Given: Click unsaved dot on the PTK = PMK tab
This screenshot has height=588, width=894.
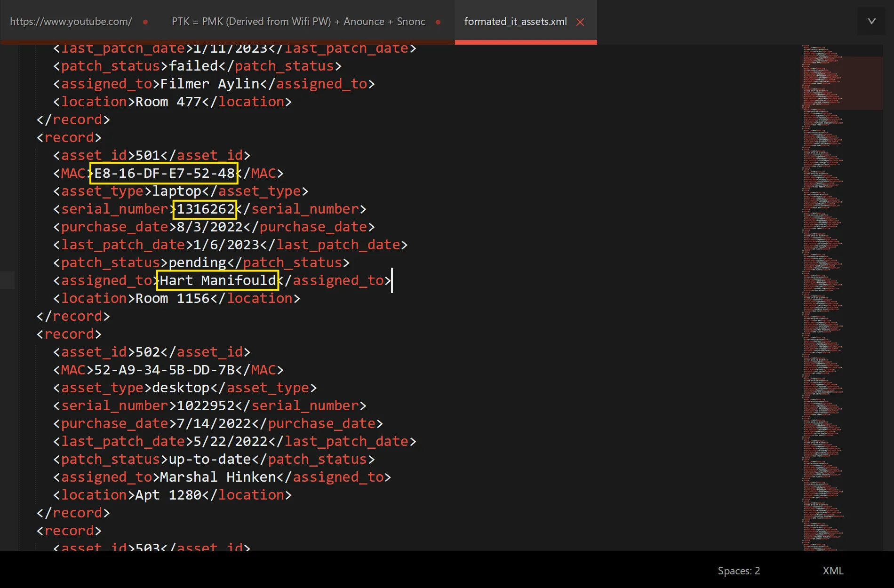Looking at the screenshot, I should coord(438,22).
